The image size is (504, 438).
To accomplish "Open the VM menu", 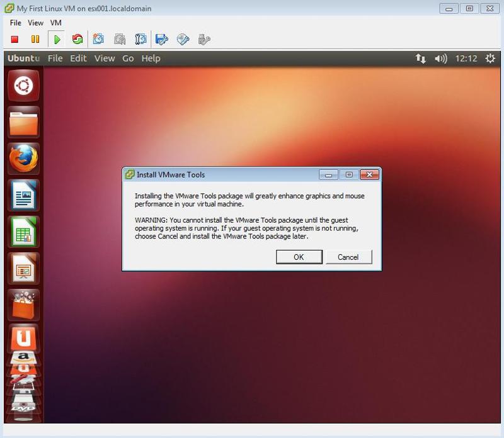I will click(x=56, y=23).
